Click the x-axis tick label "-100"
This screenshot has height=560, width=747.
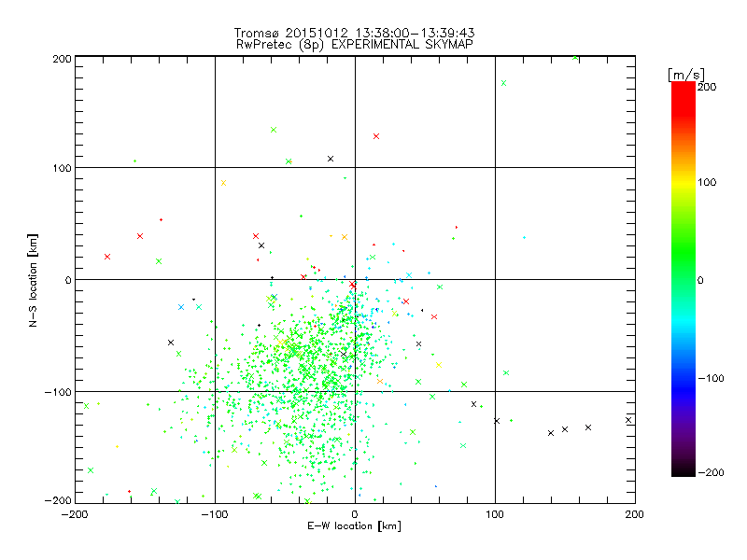coord(215,514)
